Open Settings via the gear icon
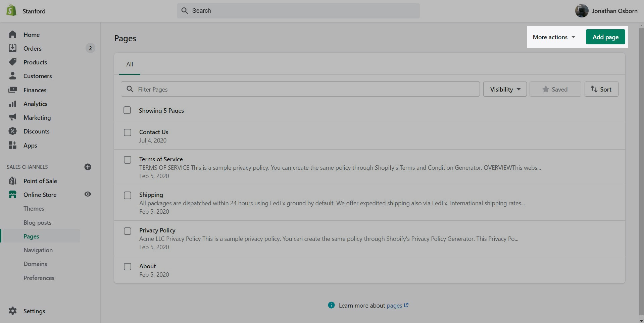Viewport: 644px width, 323px height. [12, 311]
